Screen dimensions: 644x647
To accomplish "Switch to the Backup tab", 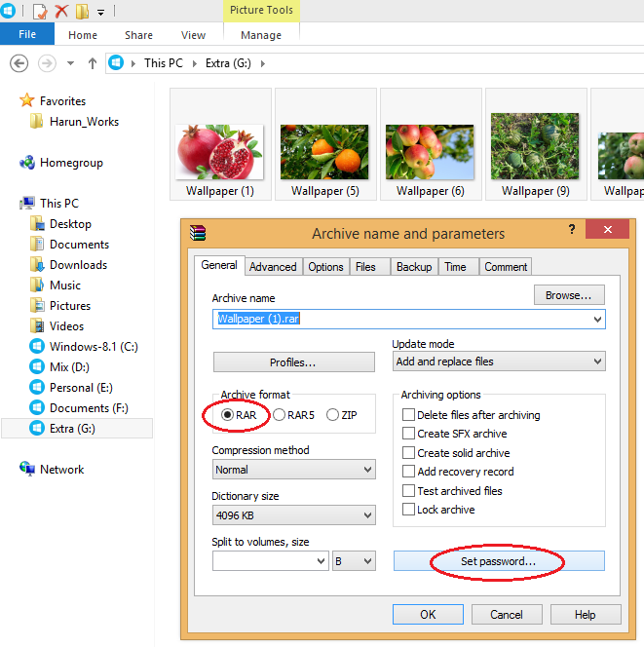I will 414,267.
